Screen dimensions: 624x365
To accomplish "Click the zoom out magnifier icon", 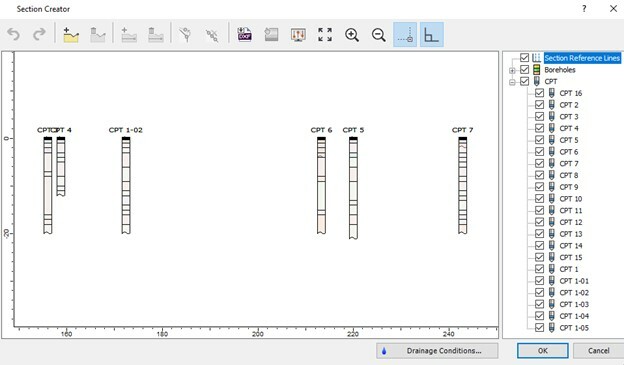I will tap(378, 35).
